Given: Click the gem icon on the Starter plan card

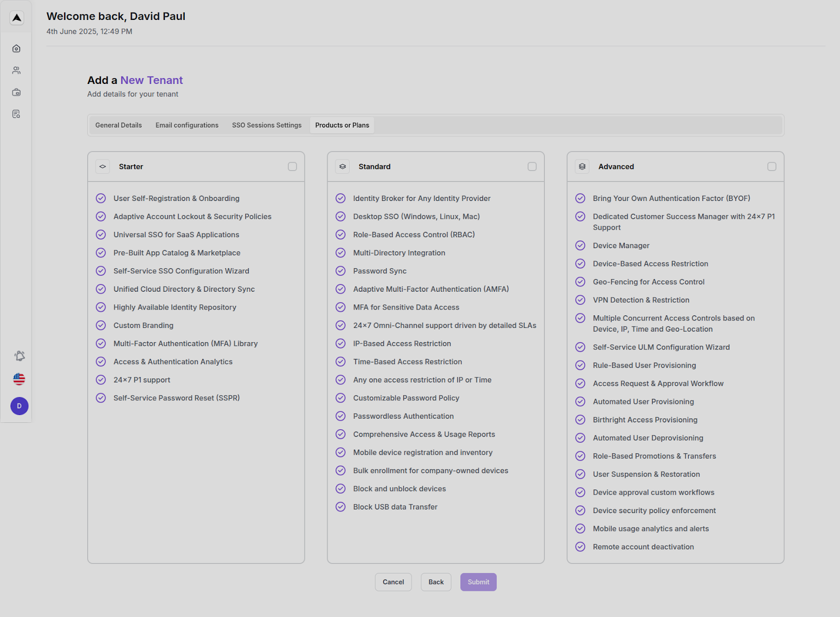Looking at the screenshot, I should (x=102, y=166).
